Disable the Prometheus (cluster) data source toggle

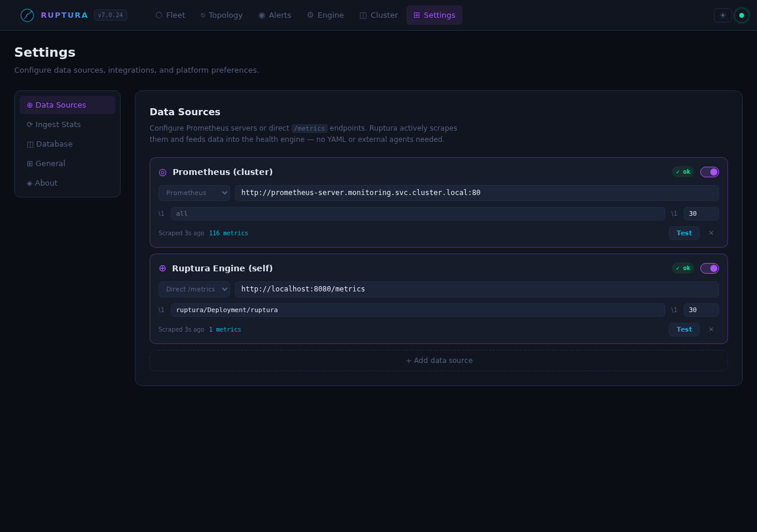point(710,172)
